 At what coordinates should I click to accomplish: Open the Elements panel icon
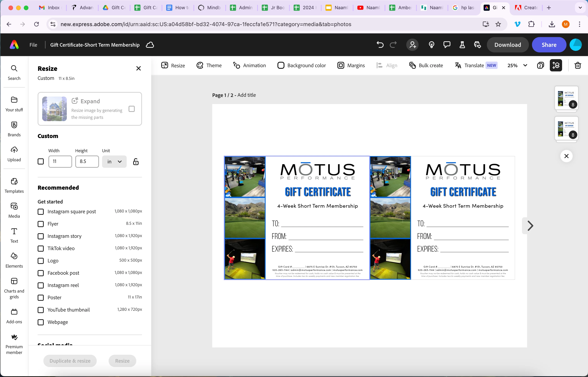14,260
